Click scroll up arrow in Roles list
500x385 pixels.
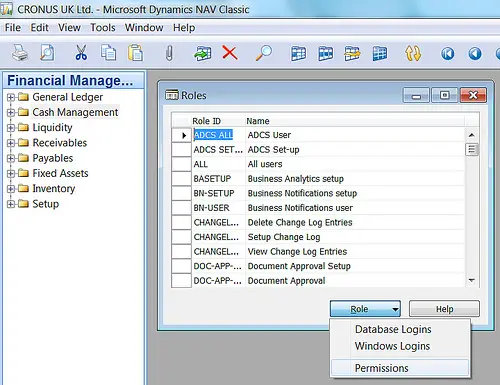click(x=472, y=135)
